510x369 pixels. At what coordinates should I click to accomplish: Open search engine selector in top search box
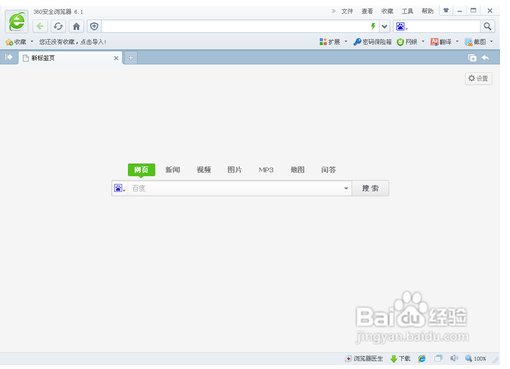click(401, 26)
